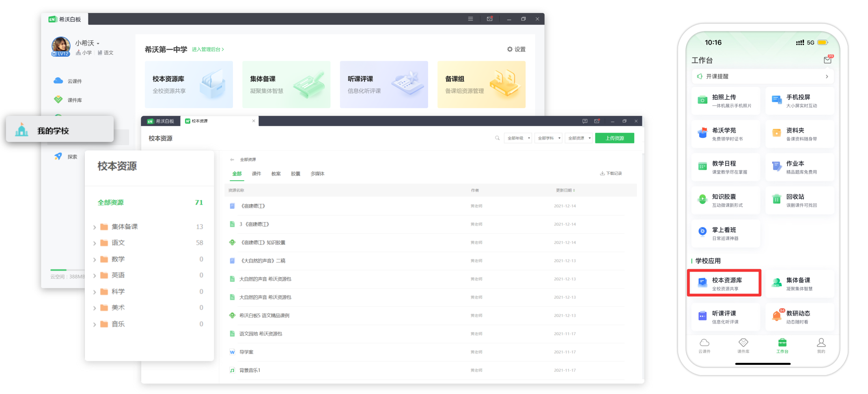Expand the 集体备课 folder
Image resolution: width=868 pixels, height=394 pixels.
(x=95, y=227)
